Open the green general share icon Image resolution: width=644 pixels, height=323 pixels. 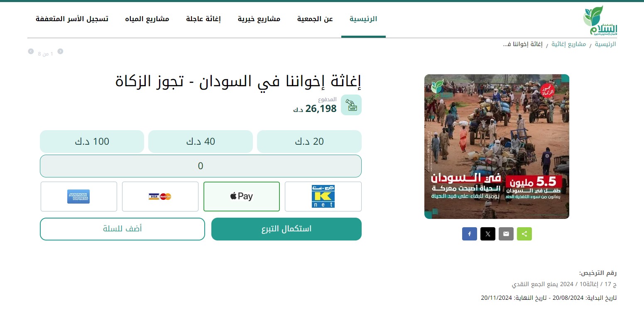(x=524, y=234)
